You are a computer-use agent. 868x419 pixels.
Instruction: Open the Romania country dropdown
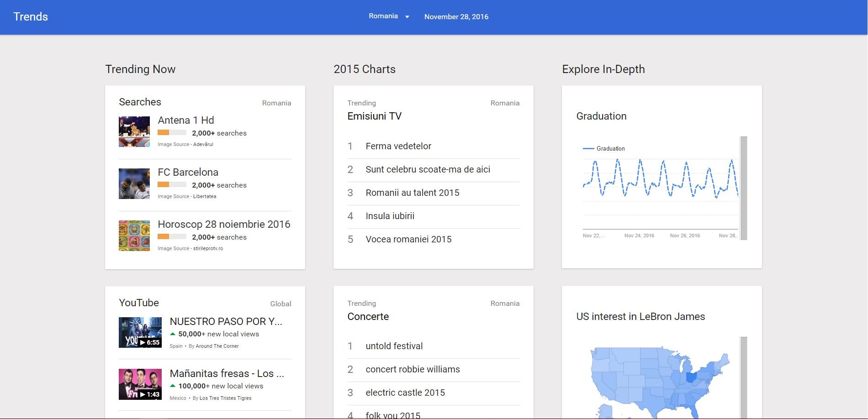point(389,16)
